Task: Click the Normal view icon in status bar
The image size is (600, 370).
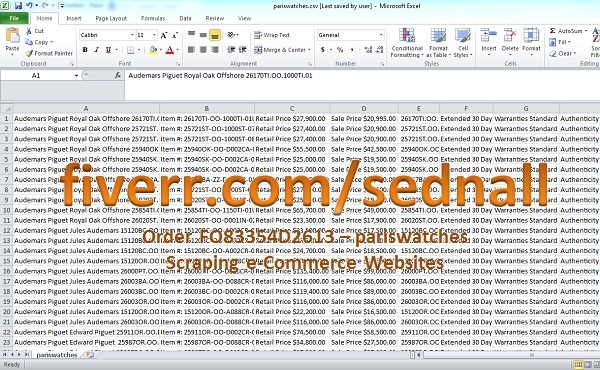Action: (578, 365)
